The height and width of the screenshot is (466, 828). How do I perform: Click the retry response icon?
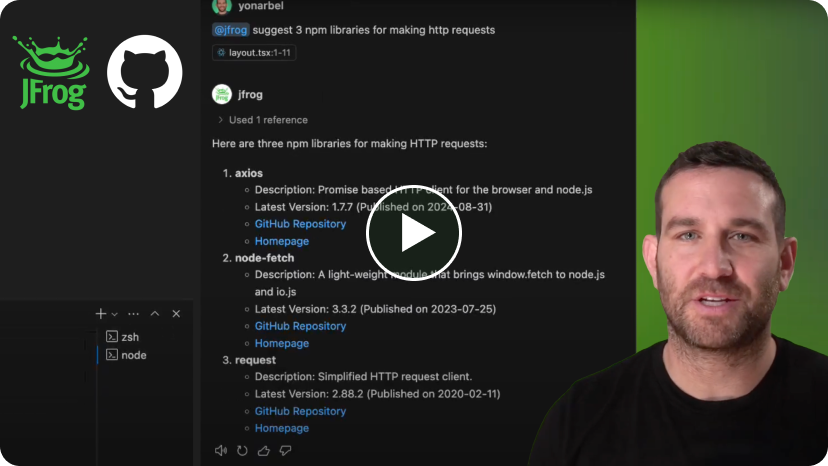coord(242,450)
